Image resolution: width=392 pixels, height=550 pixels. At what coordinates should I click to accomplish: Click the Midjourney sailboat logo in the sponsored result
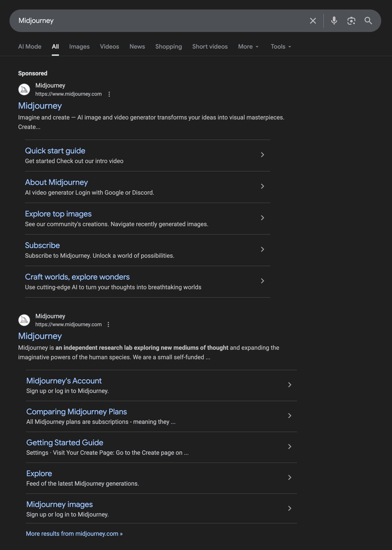(24, 89)
